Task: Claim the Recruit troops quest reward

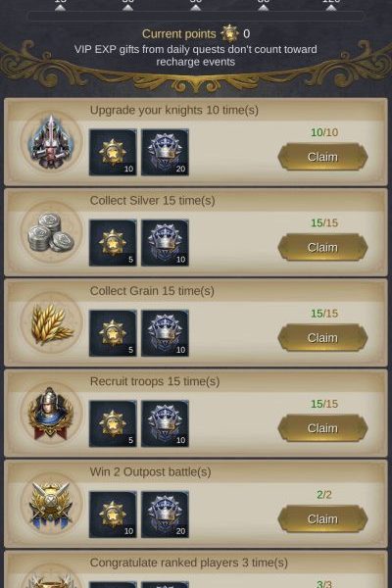Action: coord(322,428)
